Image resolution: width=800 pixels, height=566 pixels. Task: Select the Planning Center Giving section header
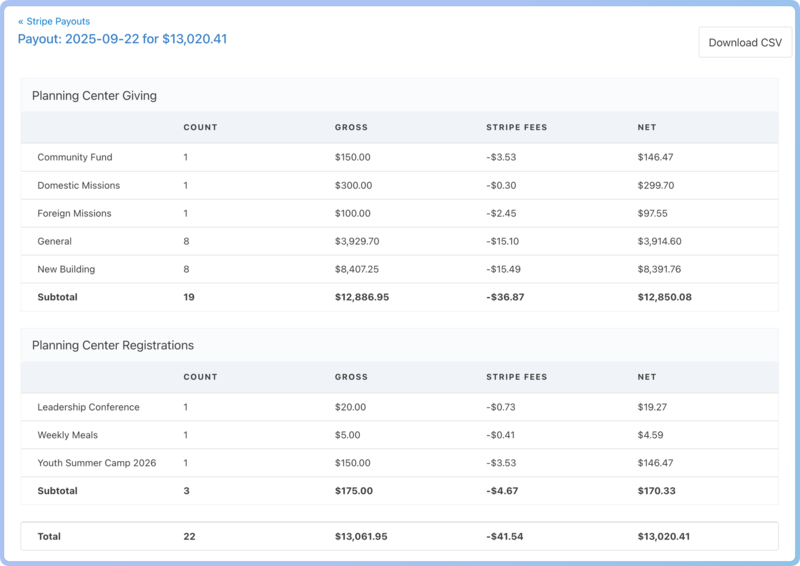click(x=94, y=96)
